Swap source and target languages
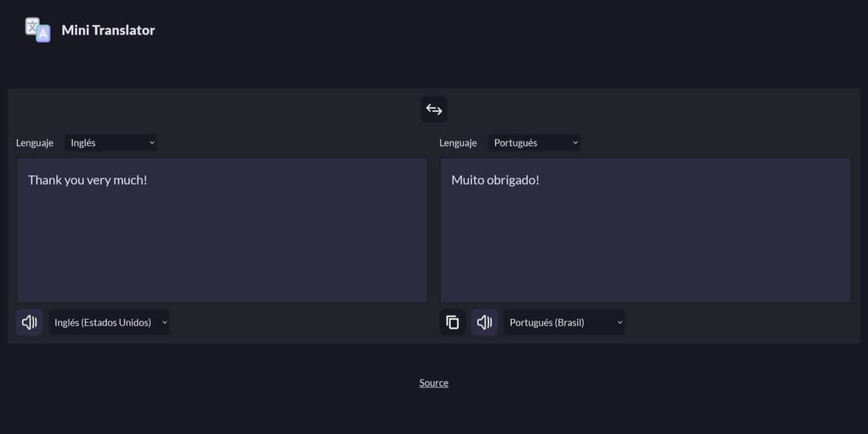 pos(433,109)
